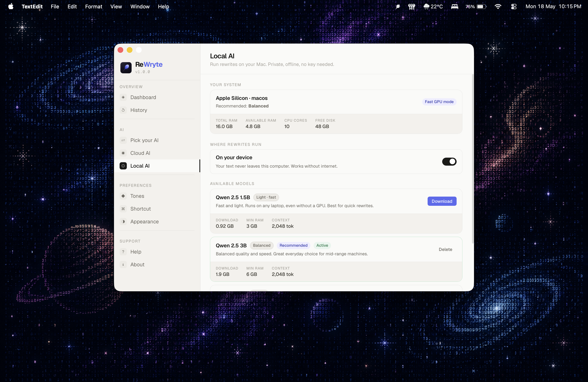Click the Recommended tag on Qwen 2.5 3B
This screenshot has width=588, height=382.
tap(293, 245)
